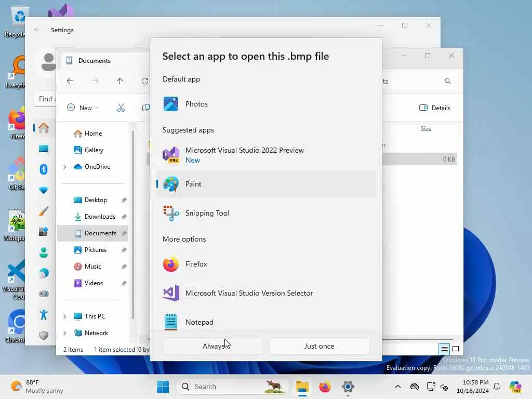Screen dimensions: 532x399
Task: Show hidden icons in system tray
Action: click(x=398, y=387)
